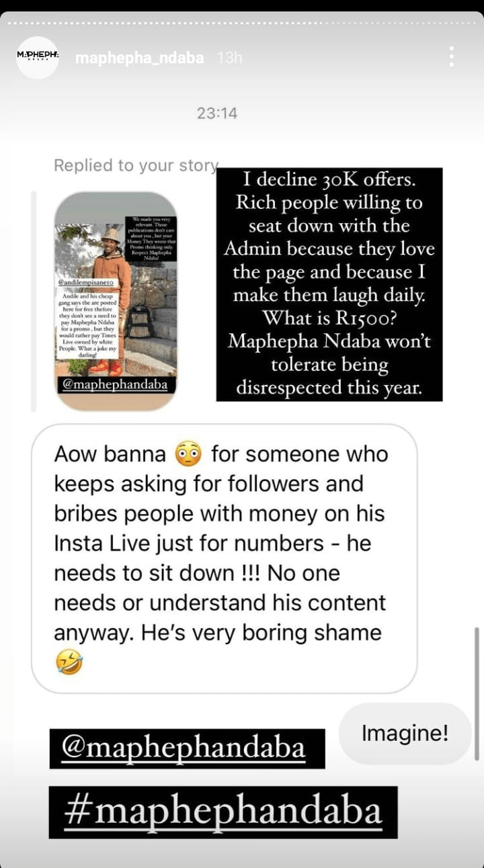Tap the 23:14 timestamp label
Viewport: 484px width, 868px height.
click(217, 114)
